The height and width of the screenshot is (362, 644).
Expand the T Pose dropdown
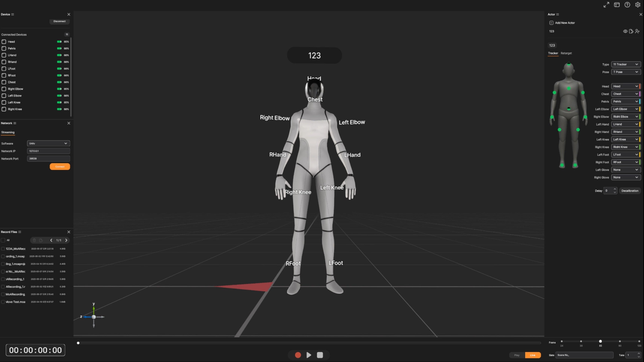point(626,72)
